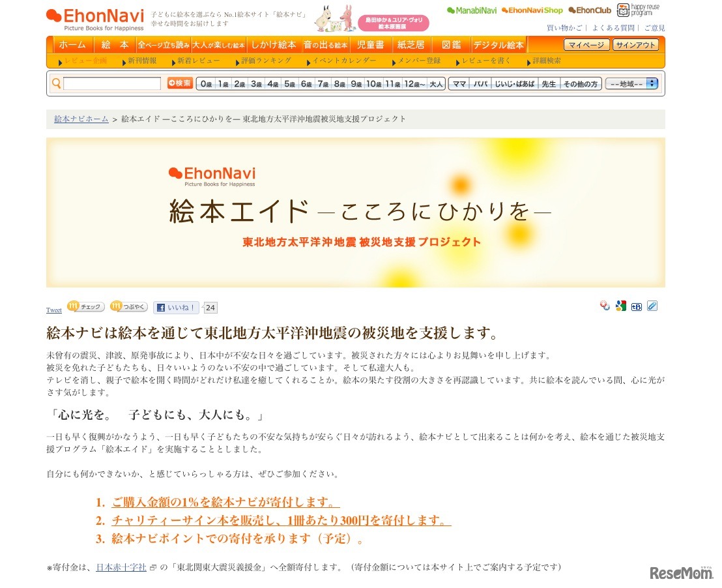Open the 絵本 nav tab

115,45
